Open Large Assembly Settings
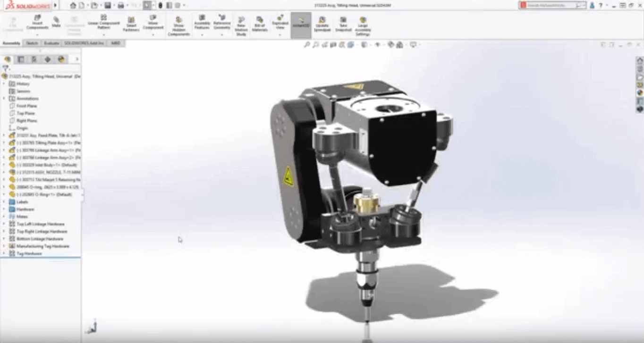This screenshot has height=343, width=644. point(363,26)
